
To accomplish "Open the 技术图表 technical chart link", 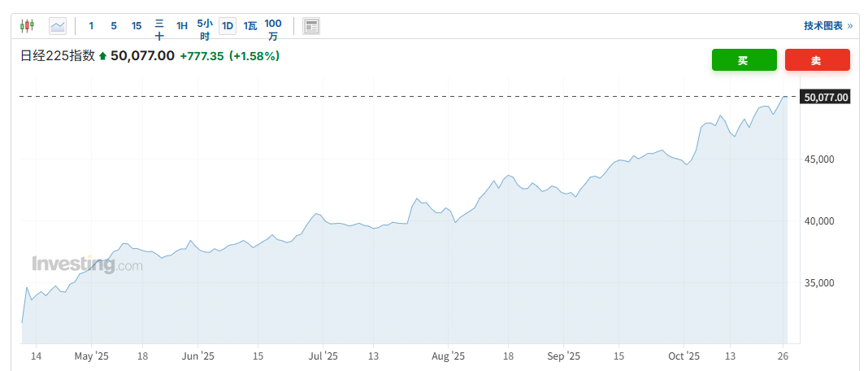I will pyautogui.click(x=823, y=26).
